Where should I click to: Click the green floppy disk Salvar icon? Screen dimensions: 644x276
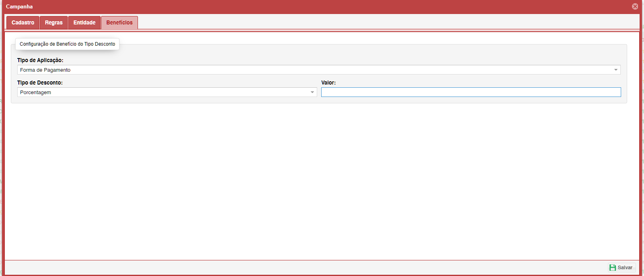(x=612, y=268)
